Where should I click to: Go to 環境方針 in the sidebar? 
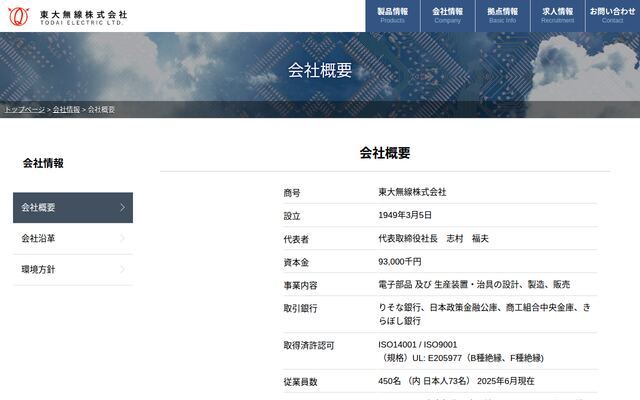[73, 269]
